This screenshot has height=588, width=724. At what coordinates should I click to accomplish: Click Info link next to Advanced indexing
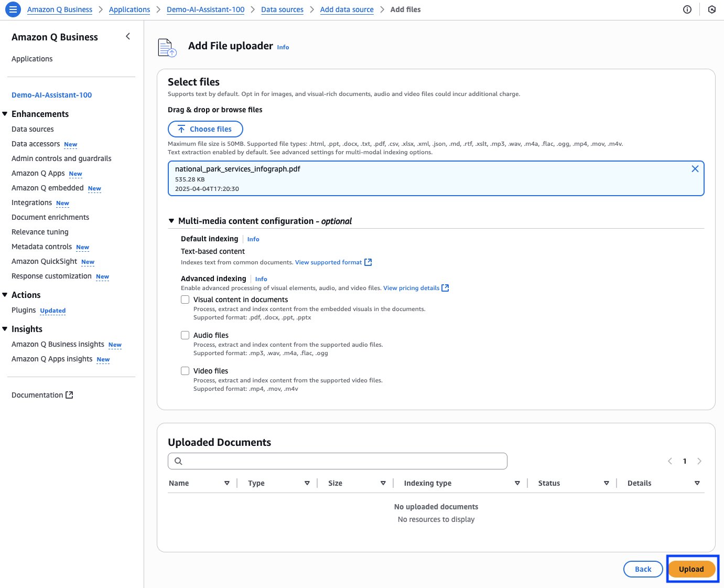[261, 279]
